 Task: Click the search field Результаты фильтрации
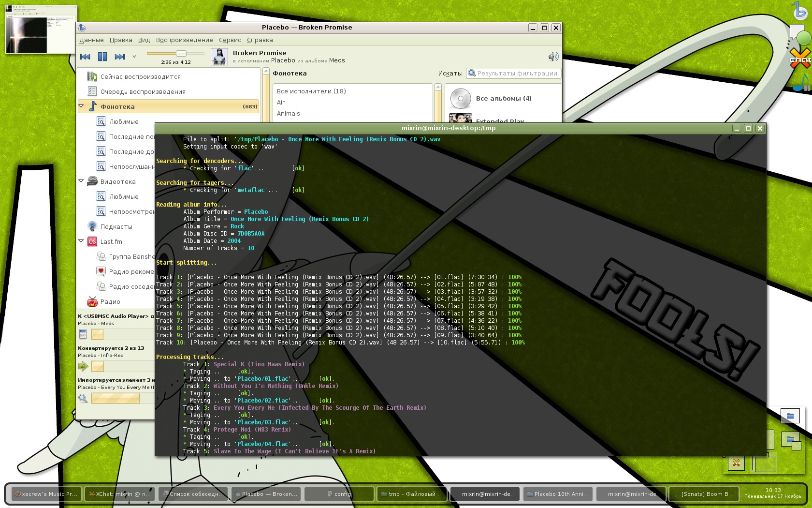[x=513, y=74]
